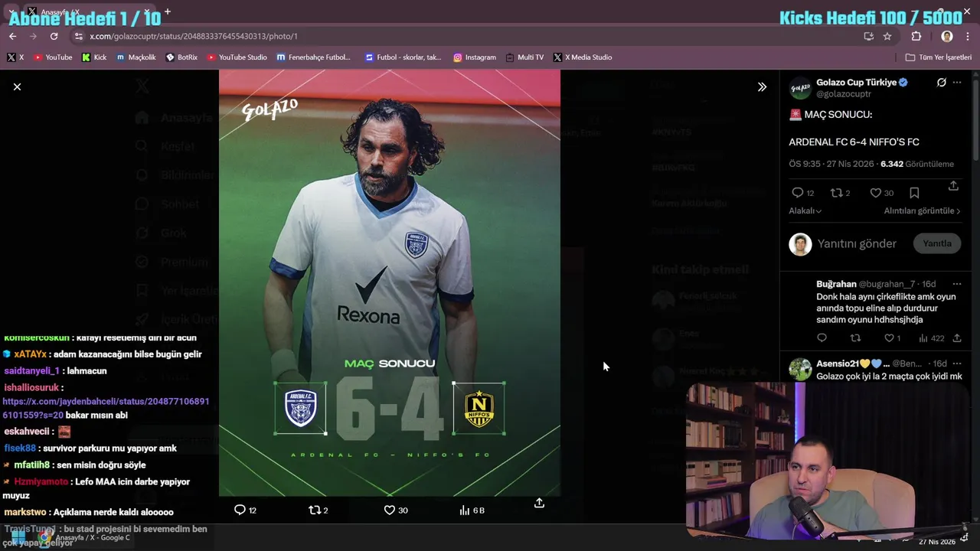Click the browser address bar URL
The height and width of the screenshot is (551, 980).
click(x=194, y=36)
